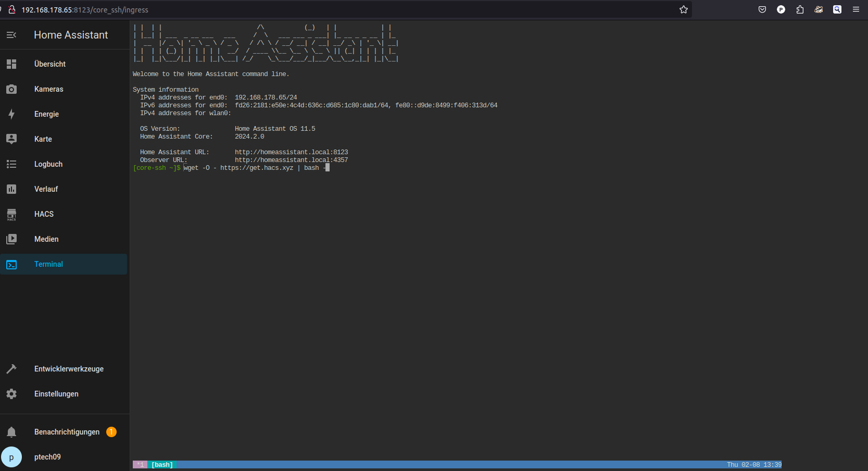Click the browser address bar URL
This screenshot has width=868, height=471.
312,10
